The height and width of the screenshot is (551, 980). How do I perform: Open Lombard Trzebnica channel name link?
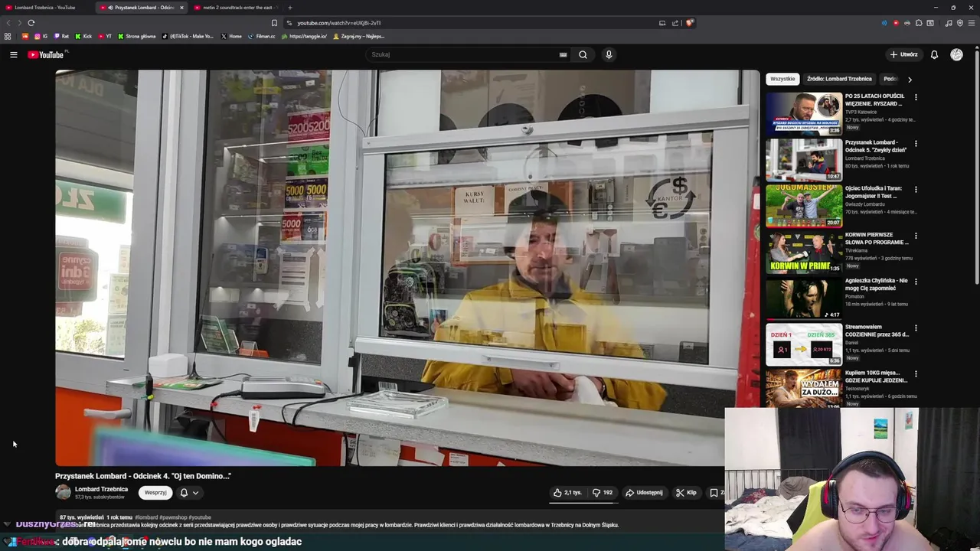tap(101, 489)
